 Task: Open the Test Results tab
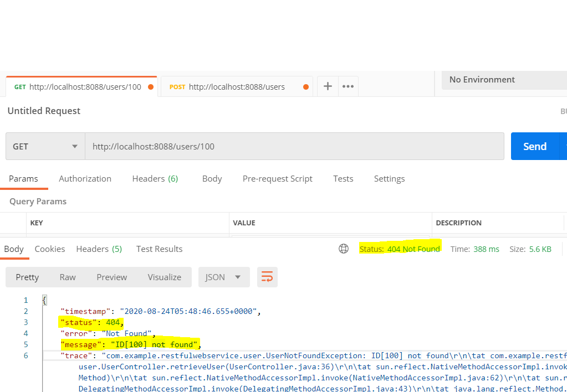tap(160, 249)
